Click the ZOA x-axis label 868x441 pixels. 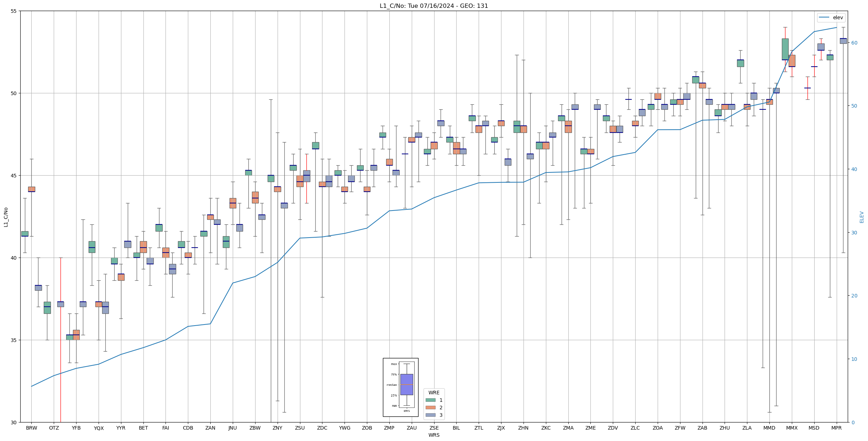(658, 428)
